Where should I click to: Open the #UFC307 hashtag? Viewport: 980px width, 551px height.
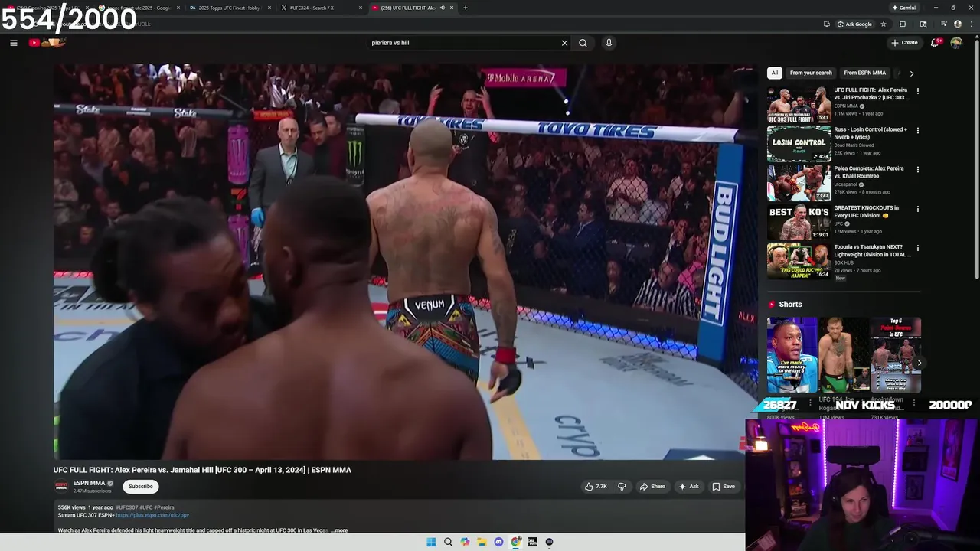pyautogui.click(x=126, y=507)
